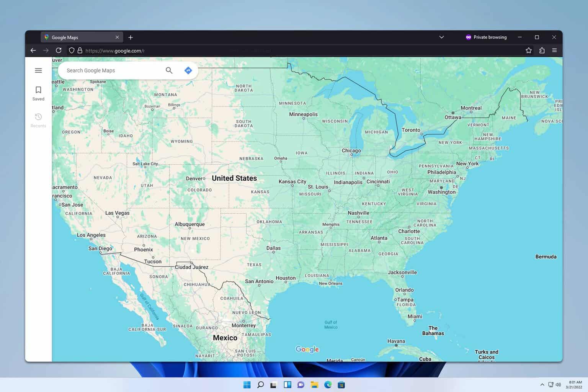Click the Las Vegas city label

pos(118,213)
